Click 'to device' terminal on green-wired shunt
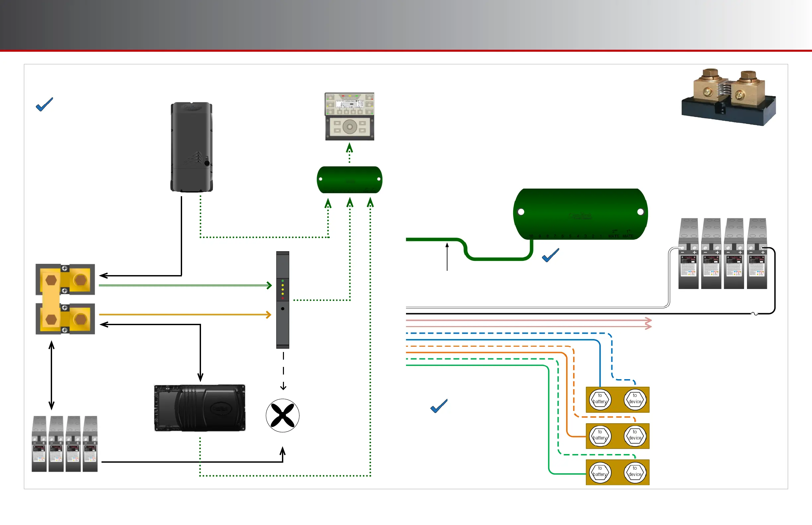The width and height of the screenshot is (812, 525). (635, 472)
